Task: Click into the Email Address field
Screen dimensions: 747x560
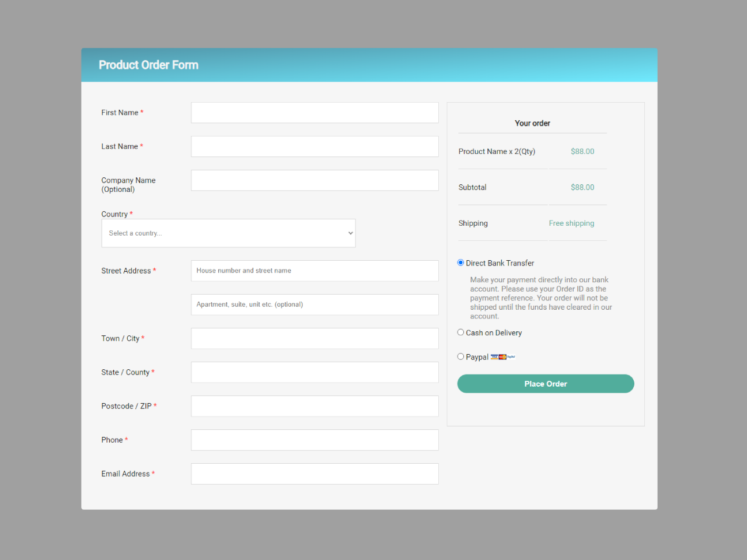Action: [315, 474]
